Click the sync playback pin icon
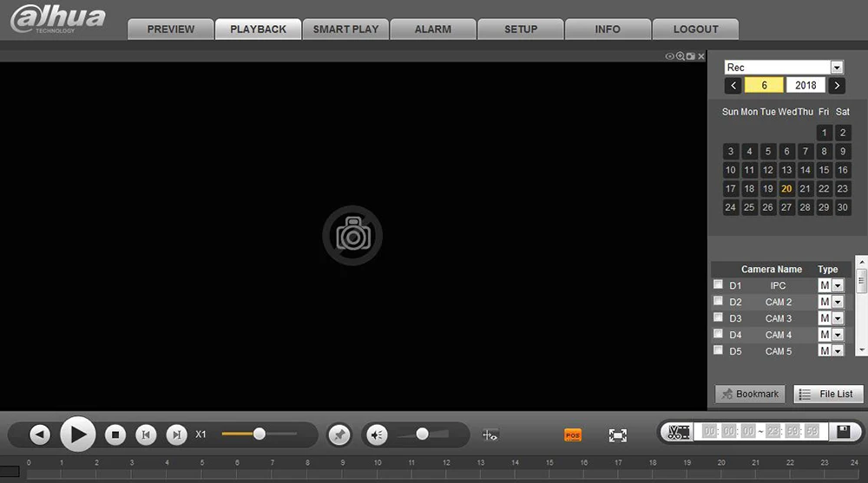Image resolution: width=868 pixels, height=483 pixels. (339, 434)
